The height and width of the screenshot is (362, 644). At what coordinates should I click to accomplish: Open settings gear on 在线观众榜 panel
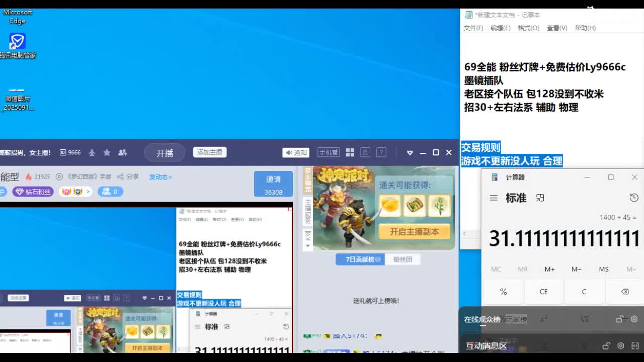(634, 319)
